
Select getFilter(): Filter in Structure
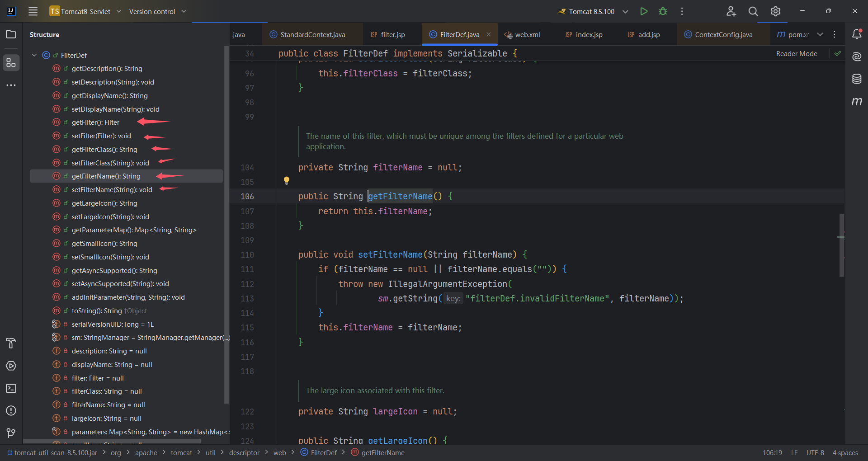(x=95, y=122)
